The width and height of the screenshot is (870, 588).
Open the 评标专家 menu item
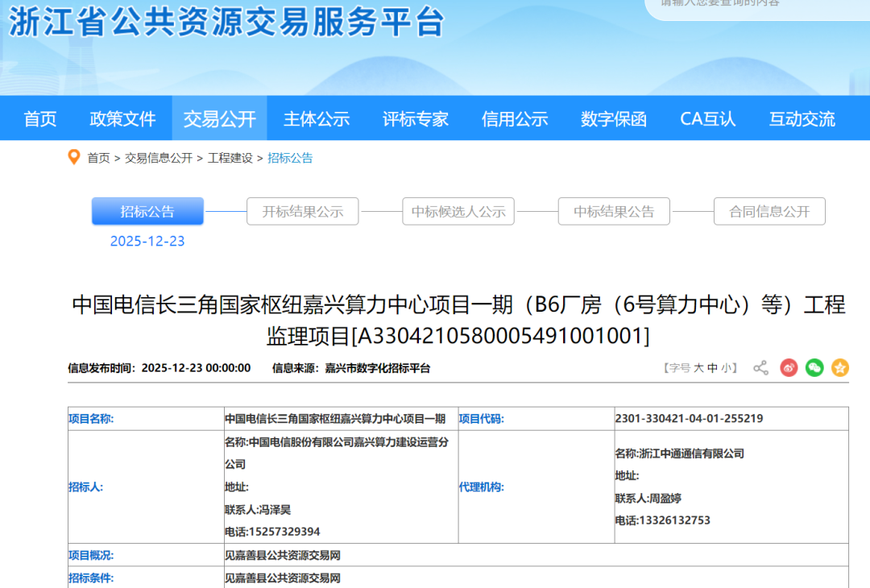(x=416, y=119)
